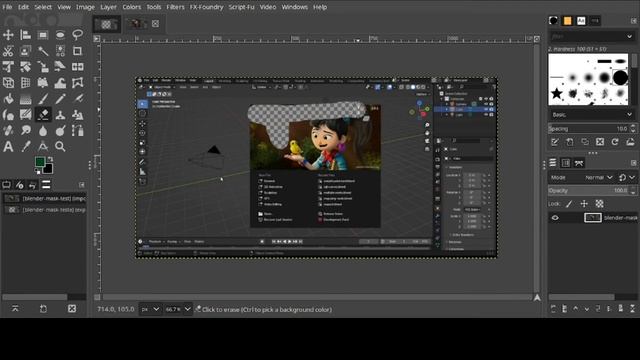This screenshot has width=640, height=360.
Task: Click the Edit brush button
Action: [555, 142]
